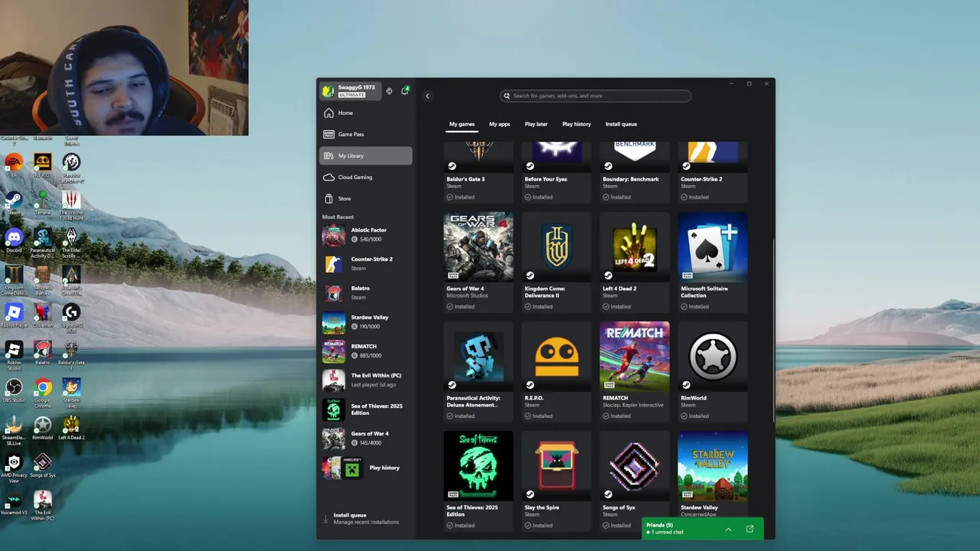Screen dimensions: 980x551
Task: Click the Before Your Eyes title text
Action: (546, 179)
